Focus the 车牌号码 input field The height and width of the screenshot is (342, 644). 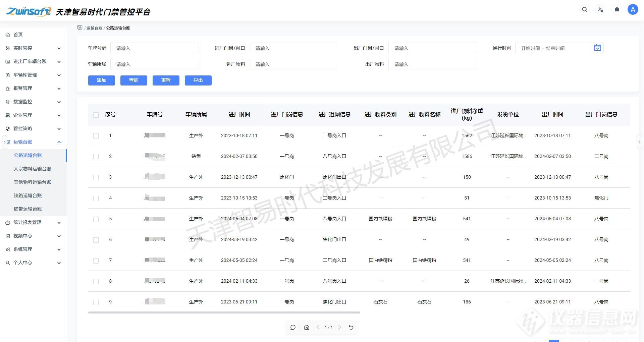[155, 48]
